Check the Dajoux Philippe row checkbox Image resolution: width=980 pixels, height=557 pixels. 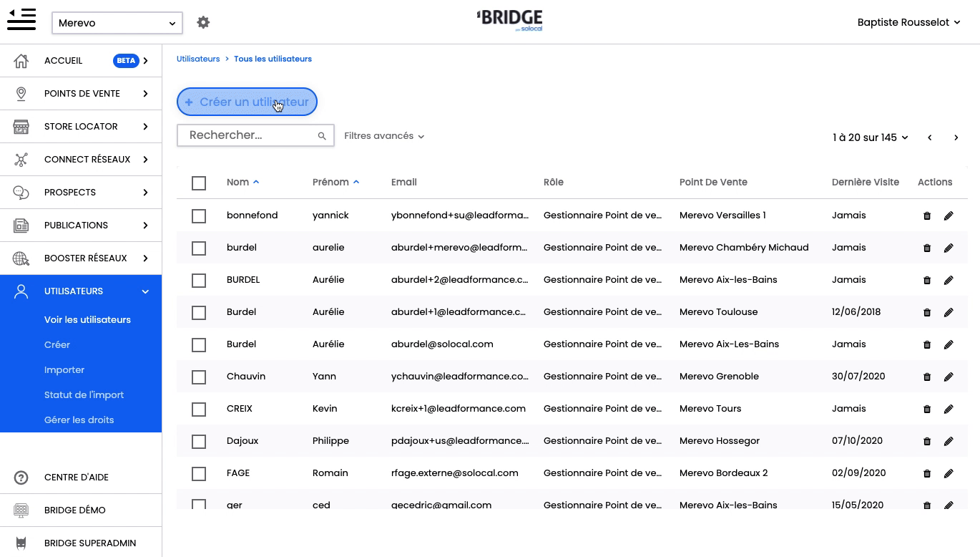199,442
